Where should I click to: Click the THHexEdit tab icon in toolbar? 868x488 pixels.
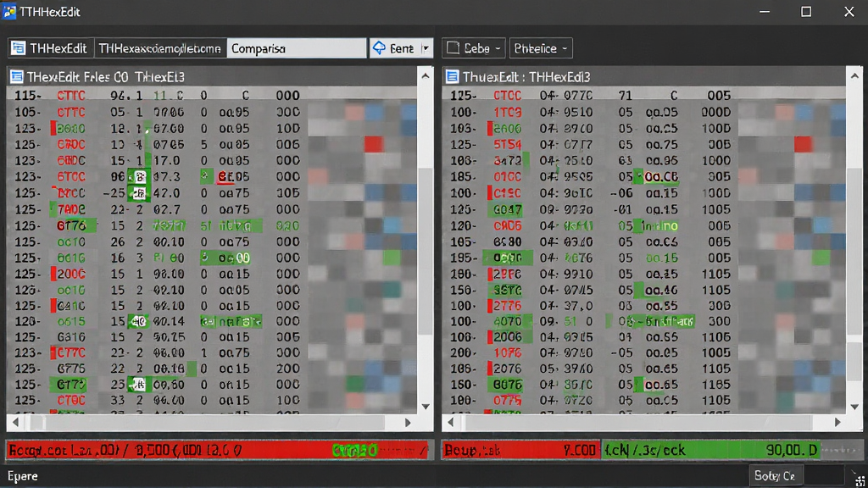click(x=19, y=48)
